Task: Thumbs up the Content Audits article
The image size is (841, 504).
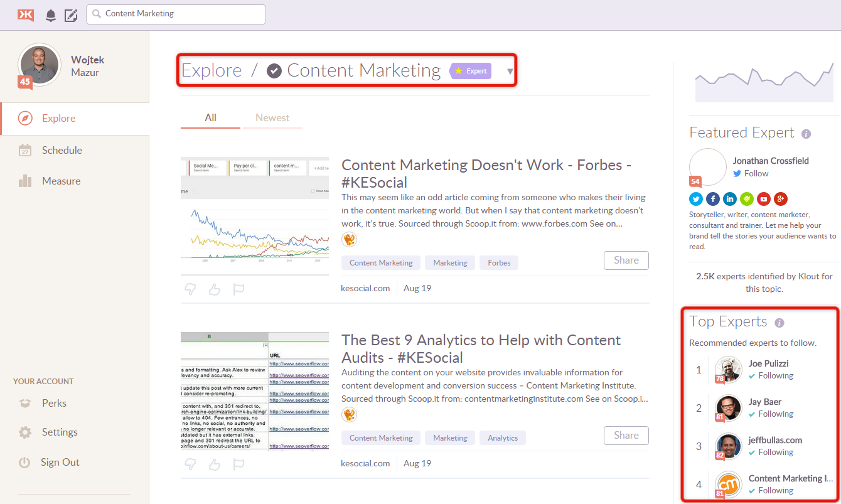Action: point(214,464)
